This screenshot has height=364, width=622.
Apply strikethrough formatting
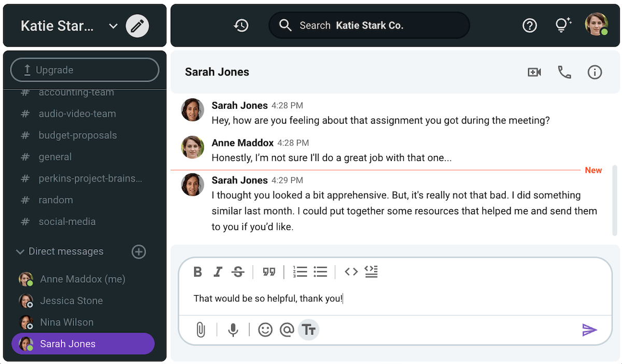(238, 272)
